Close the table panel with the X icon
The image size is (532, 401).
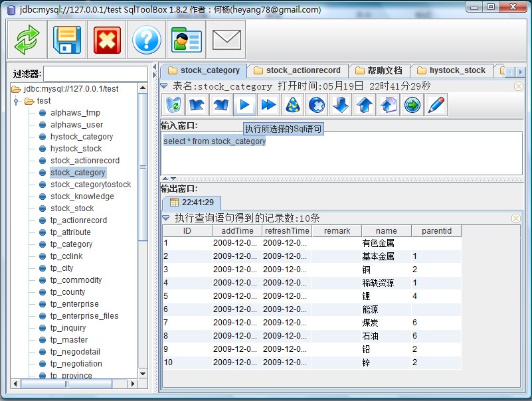(x=519, y=86)
